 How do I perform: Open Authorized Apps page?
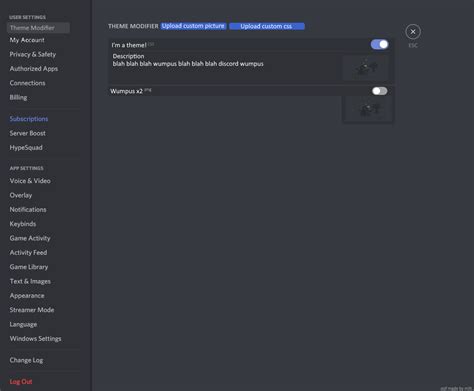point(34,69)
